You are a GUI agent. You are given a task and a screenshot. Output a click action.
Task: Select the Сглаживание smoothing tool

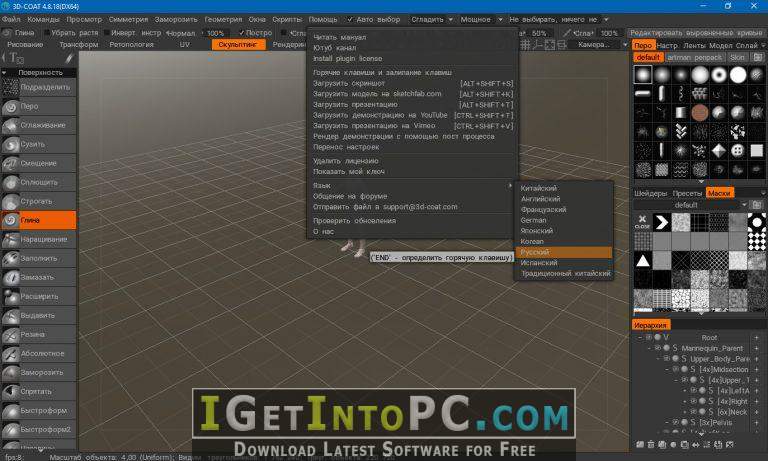pyautogui.click(x=38, y=125)
